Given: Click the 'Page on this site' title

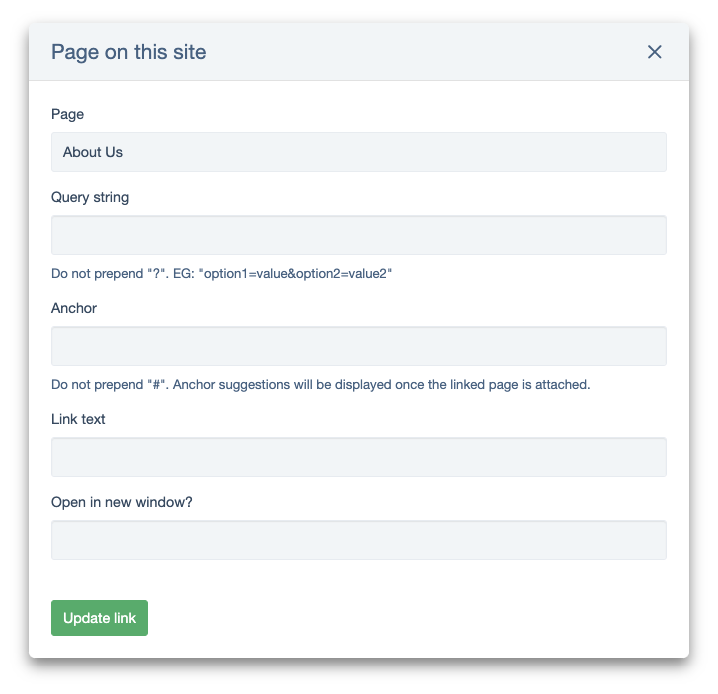Looking at the screenshot, I should [129, 52].
